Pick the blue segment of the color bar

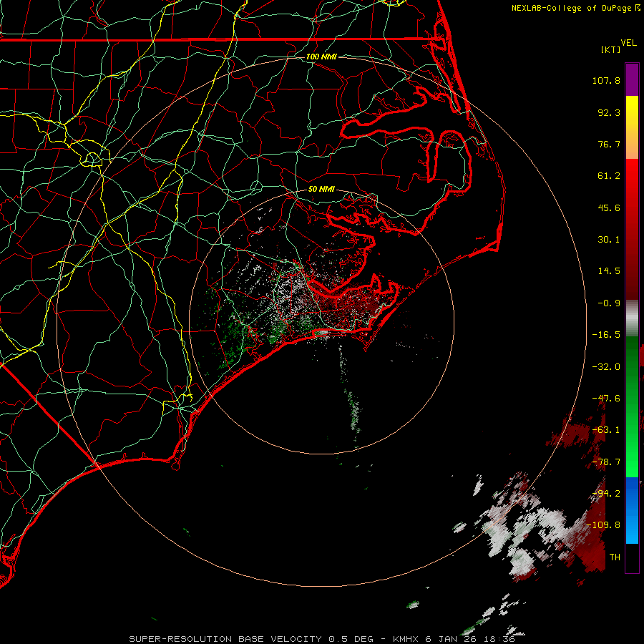(632, 510)
